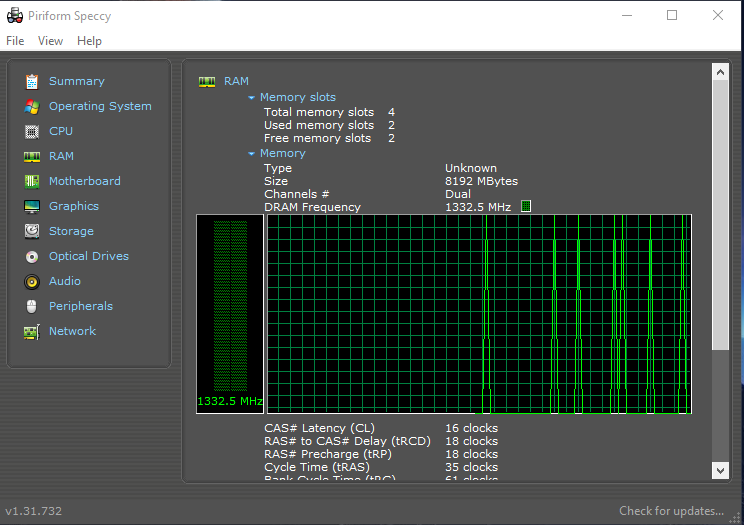Open the Network section

point(73,331)
